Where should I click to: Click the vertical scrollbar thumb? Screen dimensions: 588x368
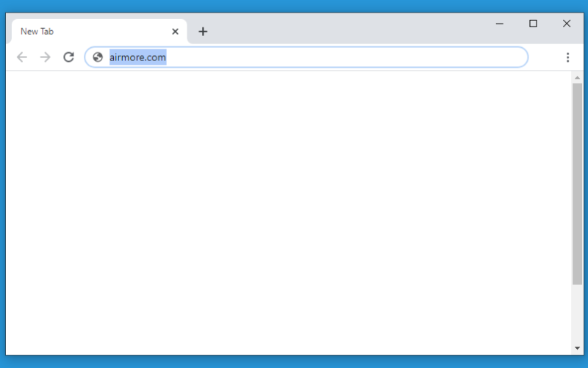(x=577, y=184)
